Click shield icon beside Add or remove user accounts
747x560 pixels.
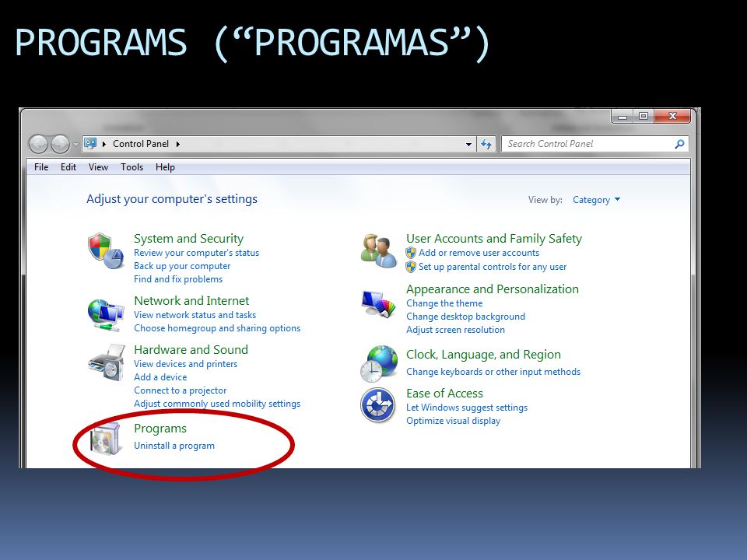(x=411, y=253)
